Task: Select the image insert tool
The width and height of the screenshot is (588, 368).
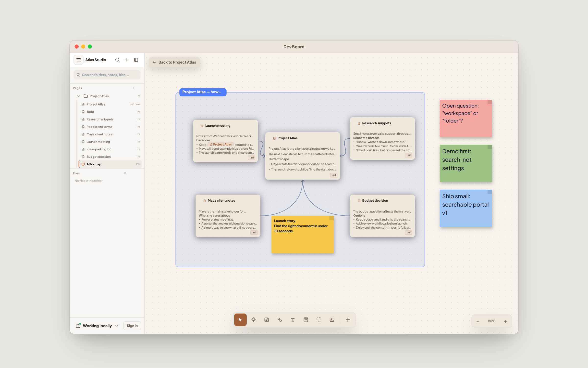Action: 332,320
